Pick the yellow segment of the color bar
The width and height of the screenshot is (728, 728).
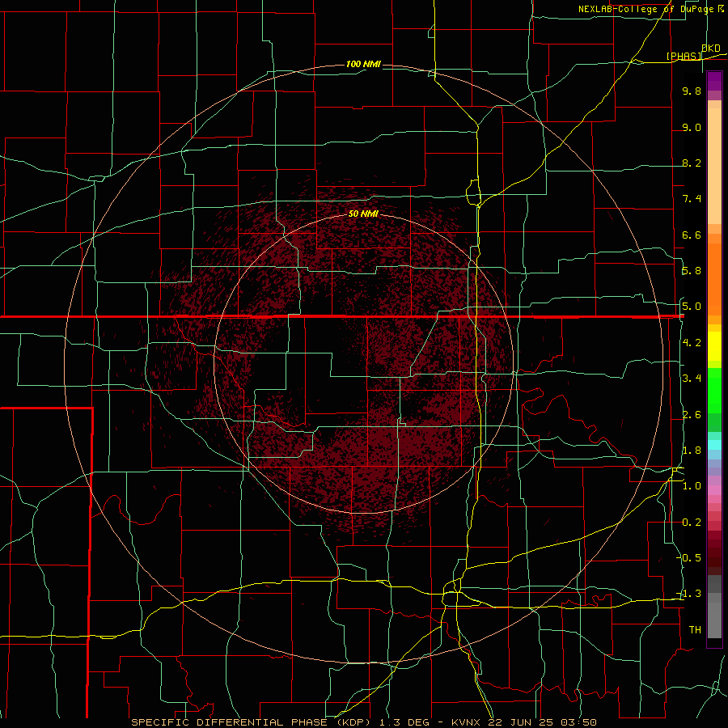tap(714, 346)
